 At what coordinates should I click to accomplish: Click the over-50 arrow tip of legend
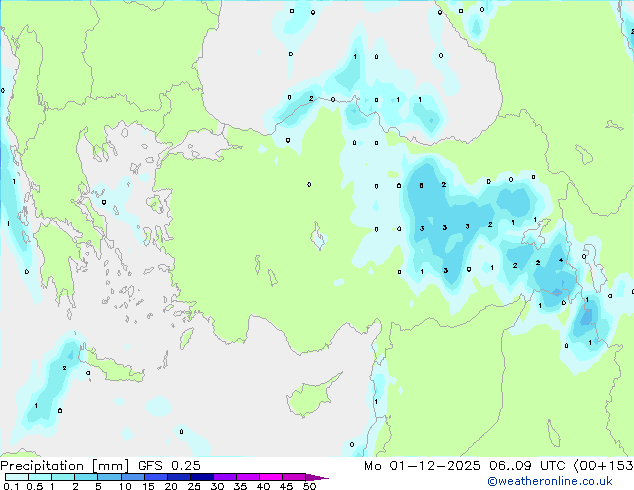(x=317, y=477)
